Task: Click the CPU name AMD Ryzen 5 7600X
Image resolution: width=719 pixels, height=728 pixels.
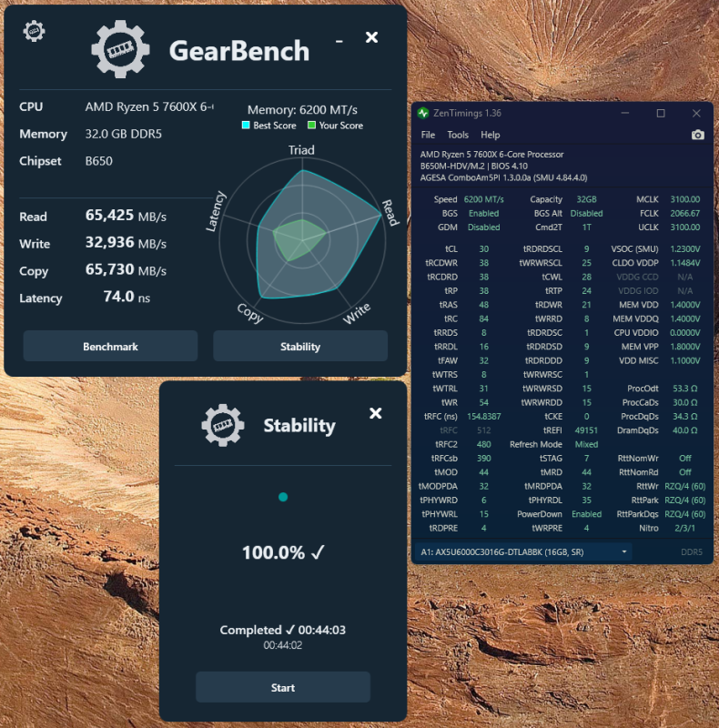Action: (x=149, y=106)
